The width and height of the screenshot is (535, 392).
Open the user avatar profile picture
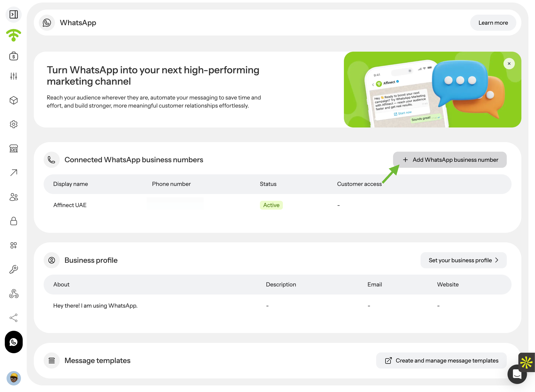[x=14, y=378]
